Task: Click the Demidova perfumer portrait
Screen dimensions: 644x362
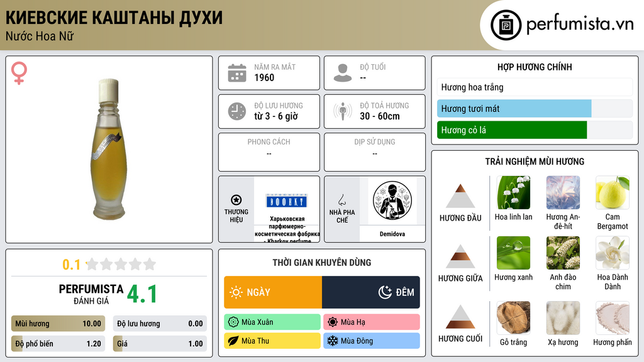Action: (x=392, y=201)
